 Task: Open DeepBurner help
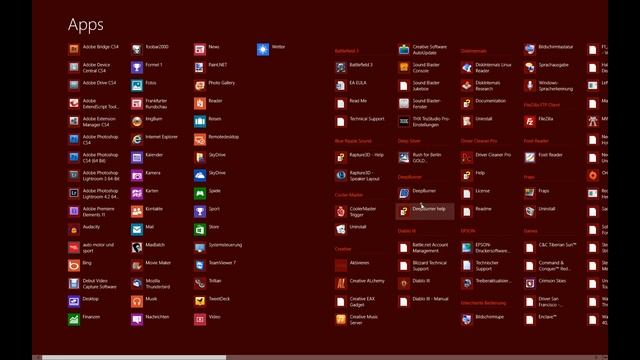(424, 211)
